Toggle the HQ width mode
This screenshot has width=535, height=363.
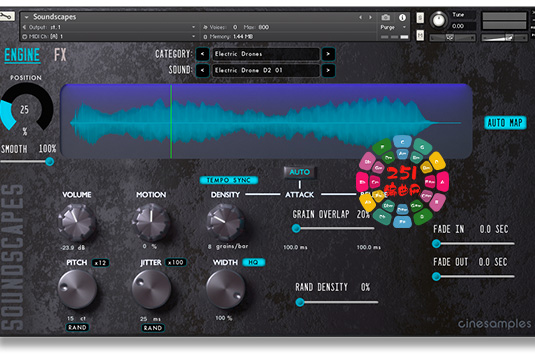[x=253, y=262]
